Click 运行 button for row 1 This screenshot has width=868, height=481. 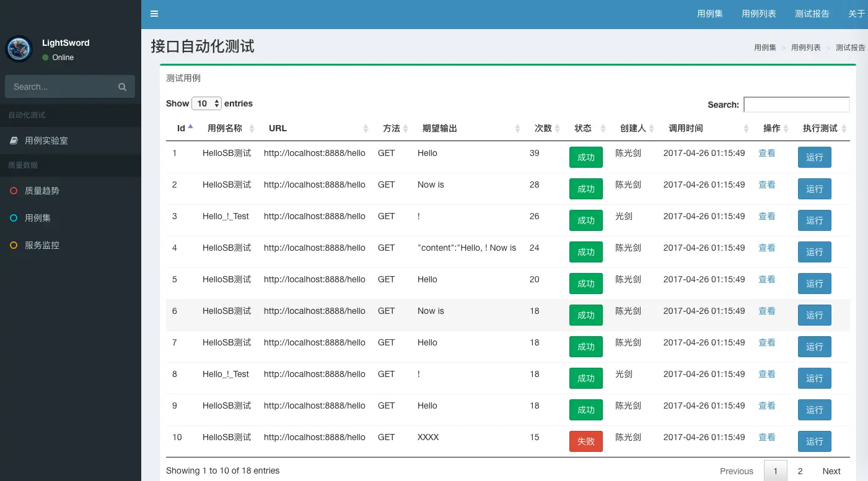pos(815,157)
